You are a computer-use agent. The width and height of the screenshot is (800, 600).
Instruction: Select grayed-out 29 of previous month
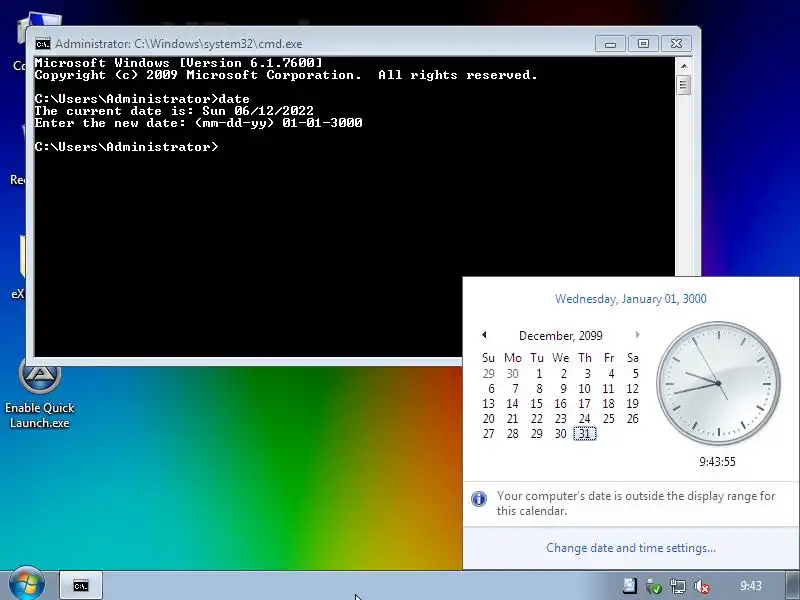[x=489, y=373]
